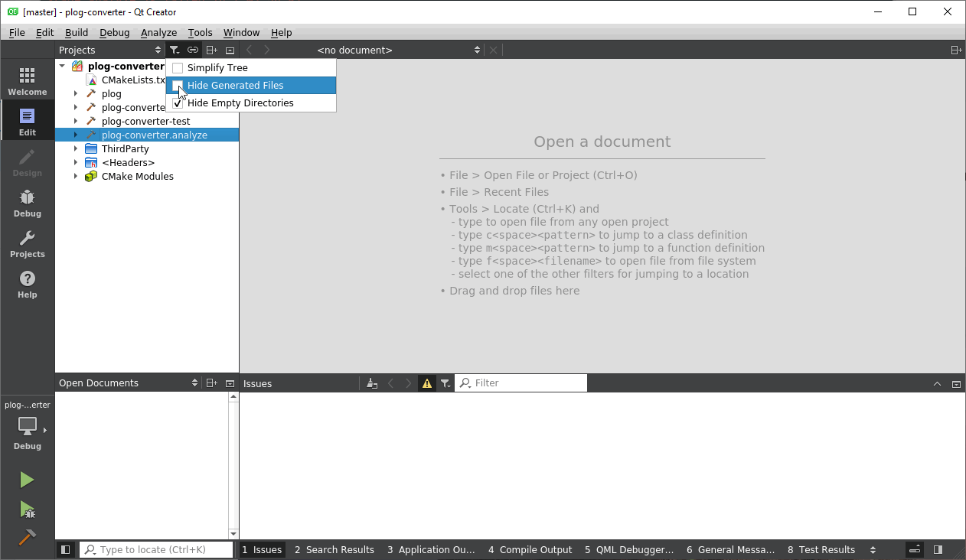The width and height of the screenshot is (966, 560).
Task: Click the clear issues icon
Action: 372,383
